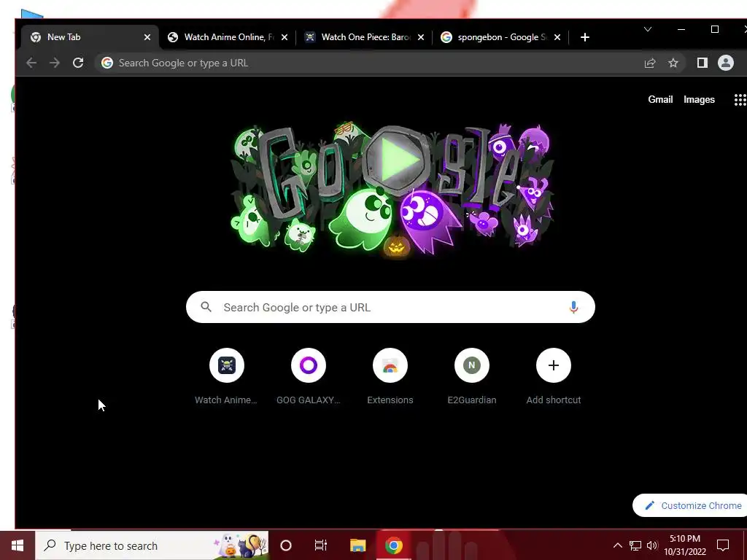This screenshot has width=747, height=560.
Task: Click the Chrome taskbar icon
Action: (393, 545)
